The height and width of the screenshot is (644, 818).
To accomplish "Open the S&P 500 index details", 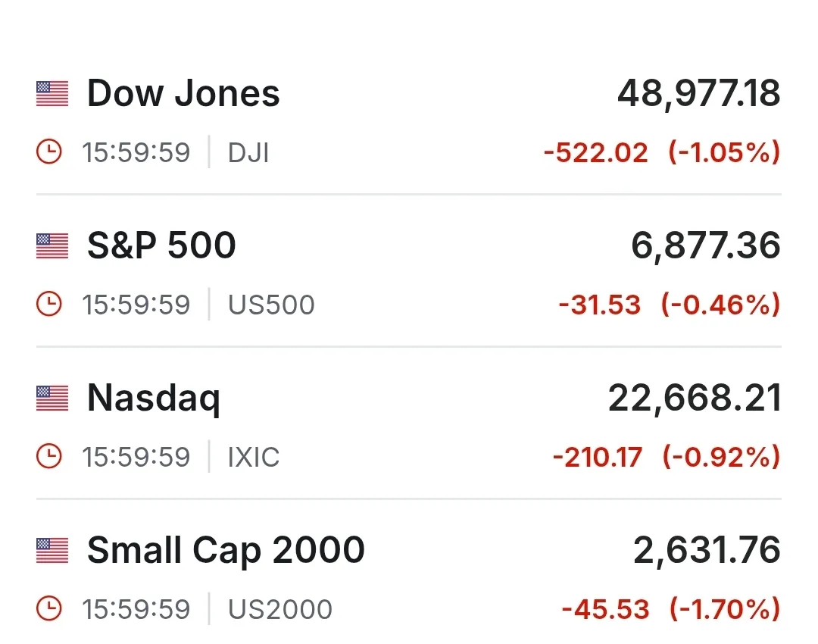I will [161, 246].
